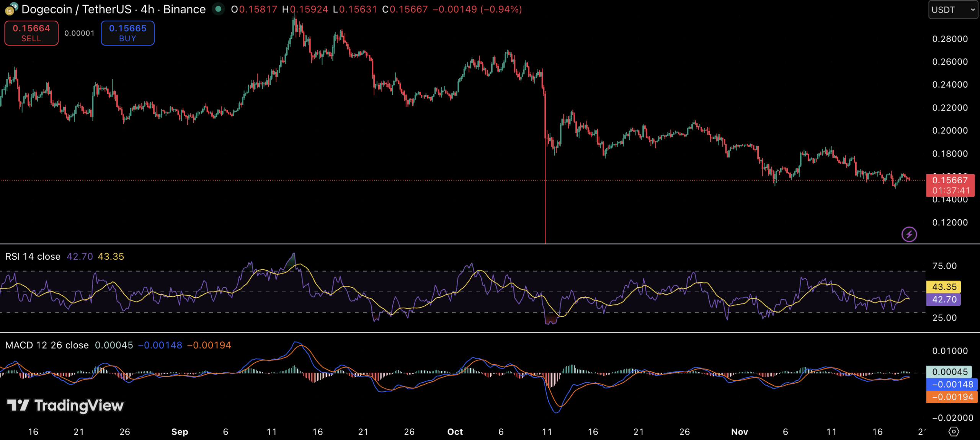
Task: Click the Dogecoin / TetherUS symbol title
Action: (77, 9)
